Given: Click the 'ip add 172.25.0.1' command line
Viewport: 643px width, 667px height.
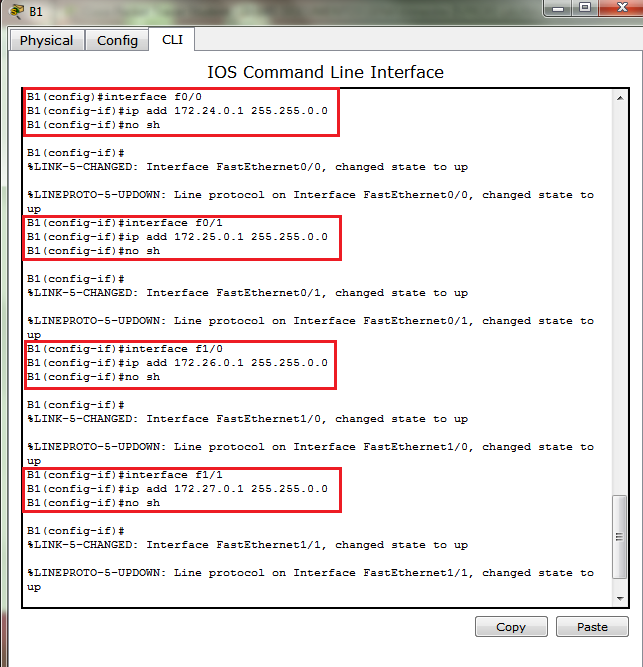Looking at the screenshot, I should 177,237.
